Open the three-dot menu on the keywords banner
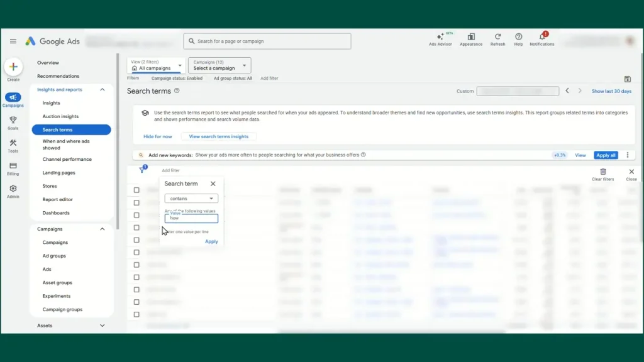 (x=627, y=155)
